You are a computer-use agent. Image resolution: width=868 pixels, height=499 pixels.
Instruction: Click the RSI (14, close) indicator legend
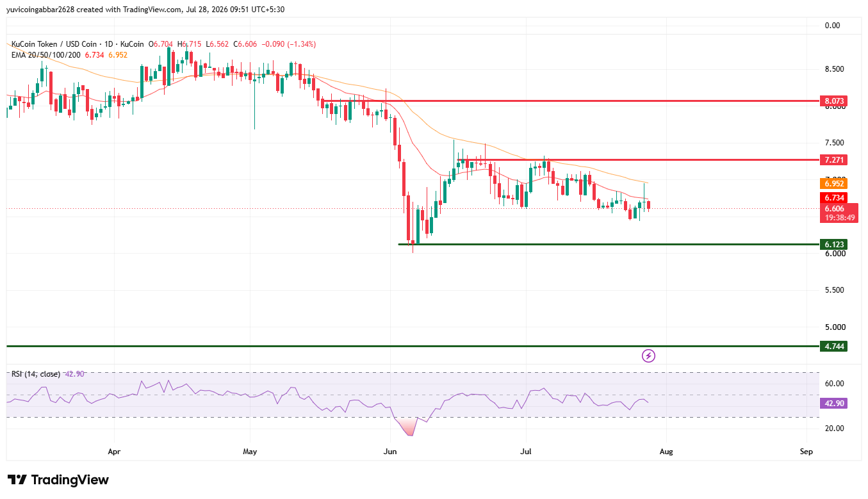coord(35,373)
